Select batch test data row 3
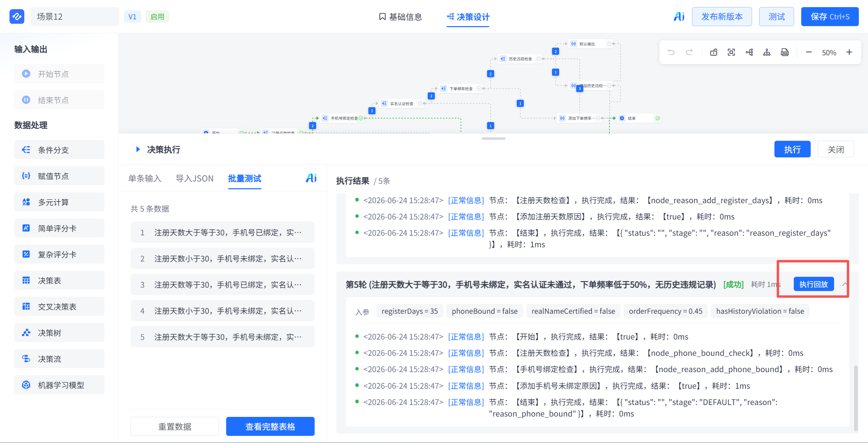This screenshot has width=868, height=443. pos(222,285)
